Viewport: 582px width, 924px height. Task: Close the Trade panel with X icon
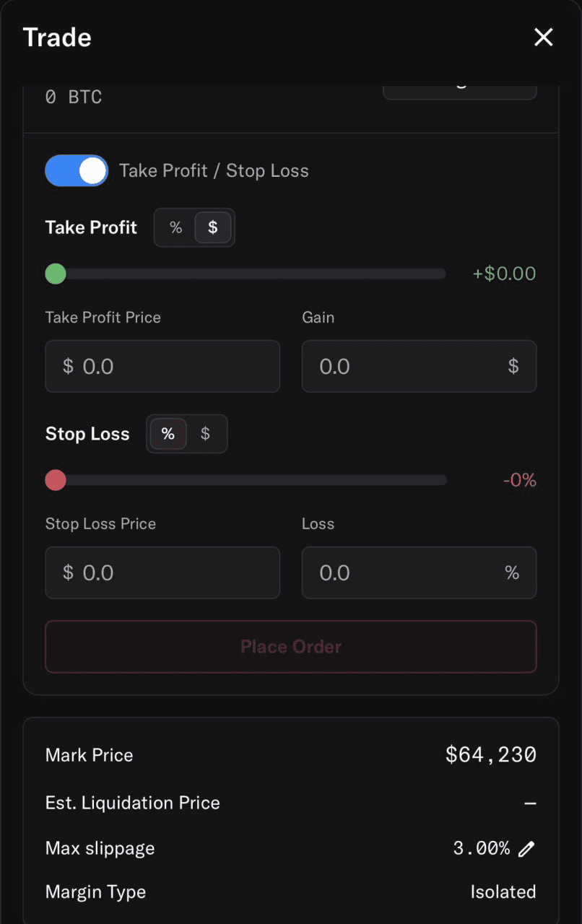pyautogui.click(x=543, y=38)
